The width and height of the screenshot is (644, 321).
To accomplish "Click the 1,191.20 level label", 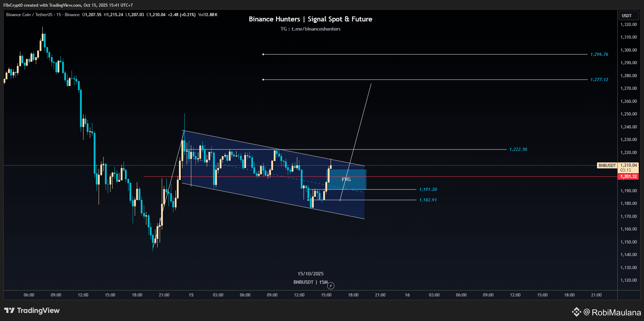I will pos(428,189).
